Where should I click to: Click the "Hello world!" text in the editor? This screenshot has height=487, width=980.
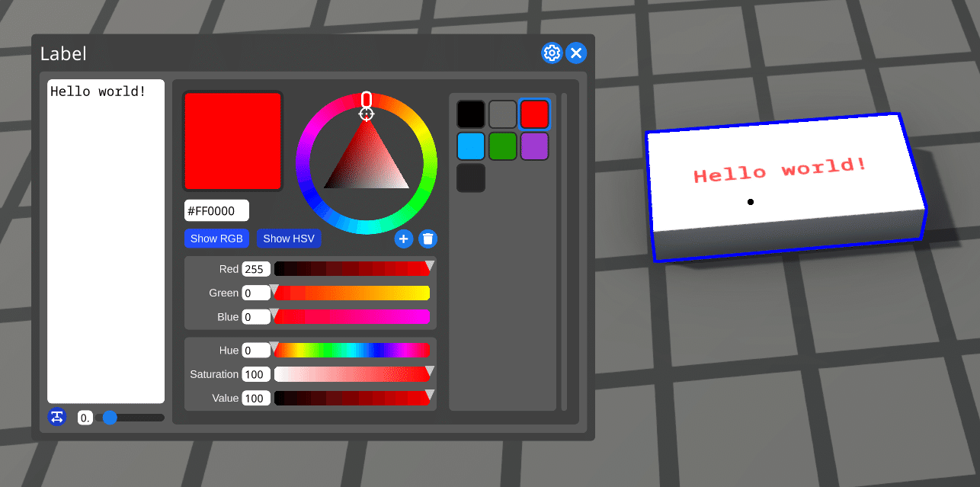[98, 91]
